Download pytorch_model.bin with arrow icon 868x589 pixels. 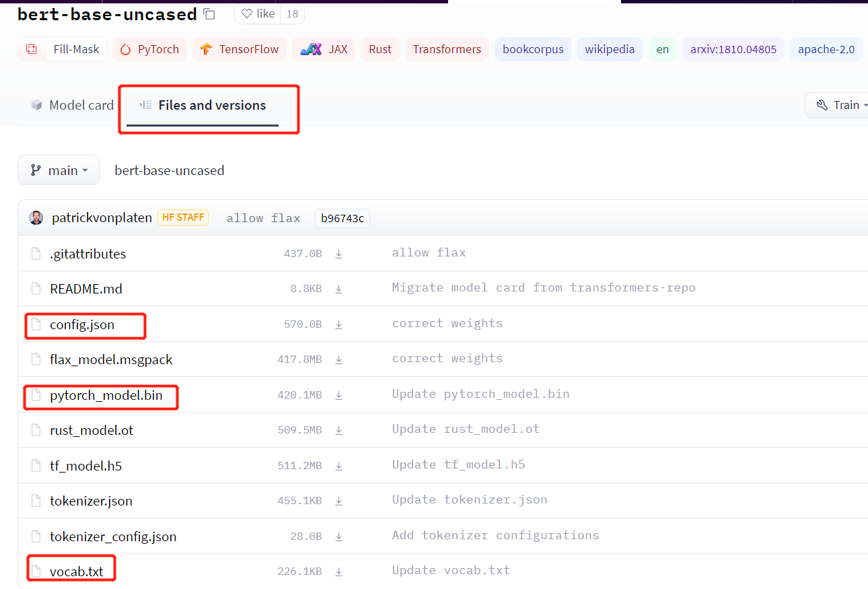coord(339,395)
